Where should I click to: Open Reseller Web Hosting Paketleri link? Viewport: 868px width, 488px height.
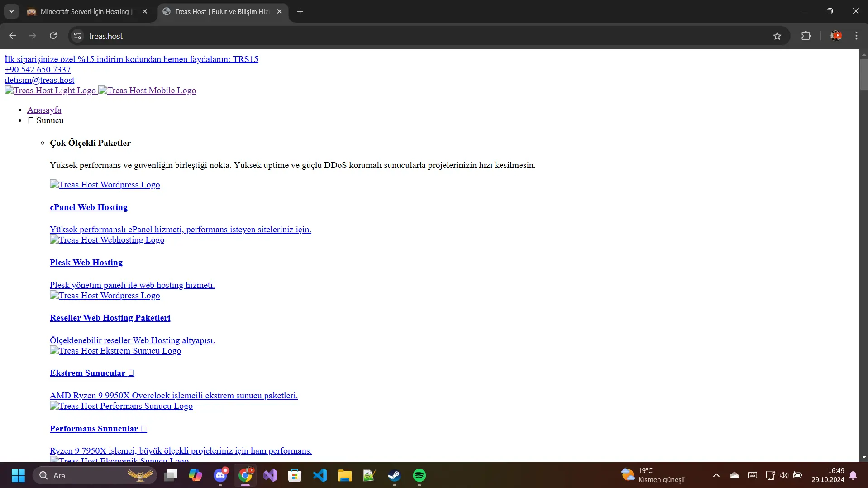[110, 318]
